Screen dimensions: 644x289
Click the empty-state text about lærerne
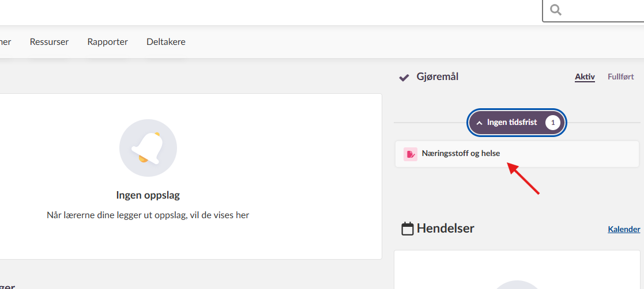pos(148,215)
